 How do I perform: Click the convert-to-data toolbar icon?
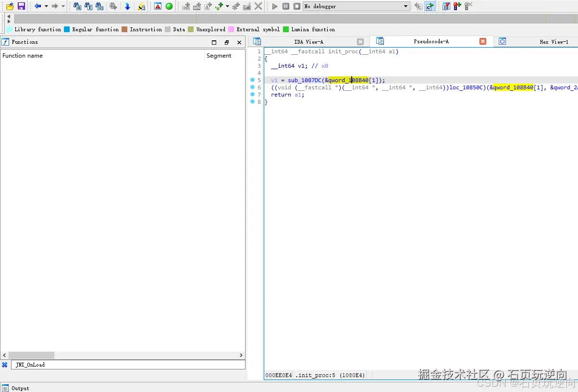click(197, 6)
